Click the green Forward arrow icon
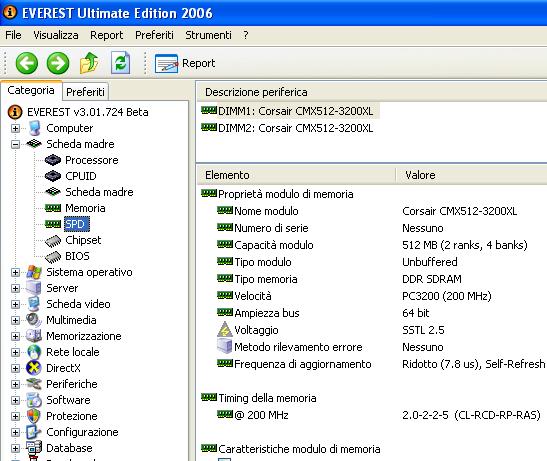The width and height of the screenshot is (547, 461). pos(58,63)
